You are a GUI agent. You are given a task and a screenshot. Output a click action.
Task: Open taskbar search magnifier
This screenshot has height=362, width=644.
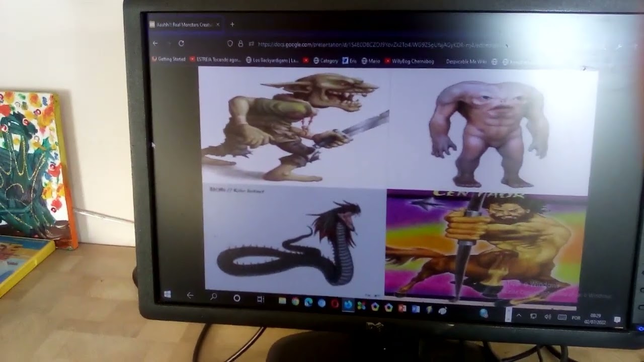pyautogui.click(x=214, y=297)
